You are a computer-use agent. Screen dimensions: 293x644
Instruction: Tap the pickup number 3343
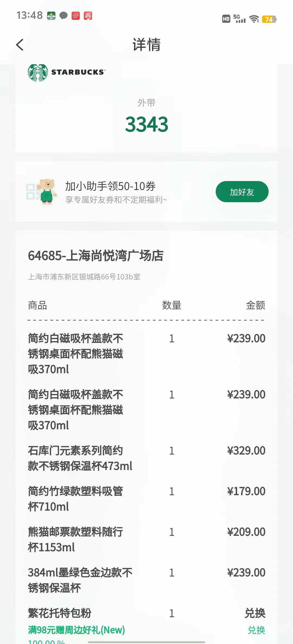[x=146, y=124]
